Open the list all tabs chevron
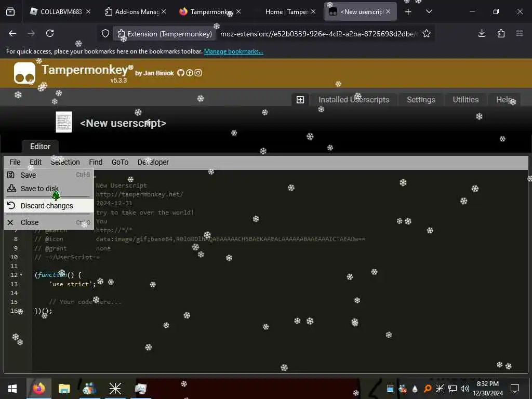532x399 pixels. pyautogui.click(x=429, y=11)
